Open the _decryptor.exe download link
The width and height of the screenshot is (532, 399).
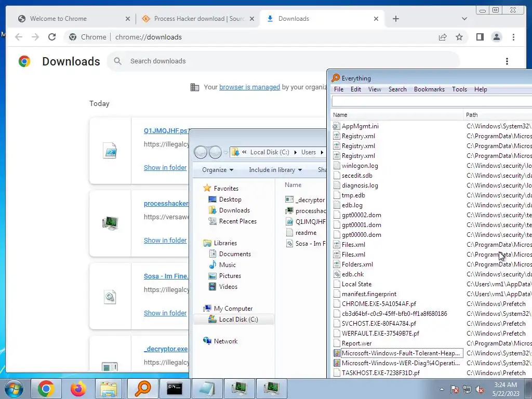pos(166,349)
